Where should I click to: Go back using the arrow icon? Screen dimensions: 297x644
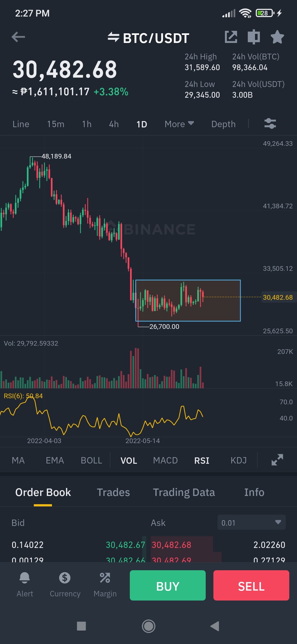pyautogui.click(x=18, y=37)
